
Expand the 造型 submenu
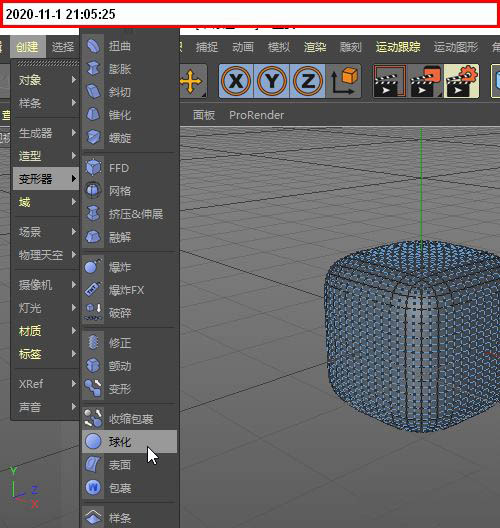click(46, 156)
